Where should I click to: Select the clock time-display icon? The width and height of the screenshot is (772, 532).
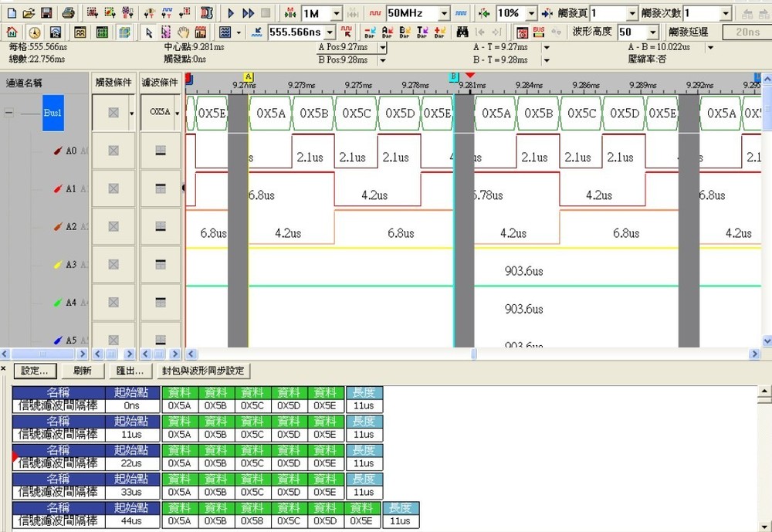tap(34, 32)
